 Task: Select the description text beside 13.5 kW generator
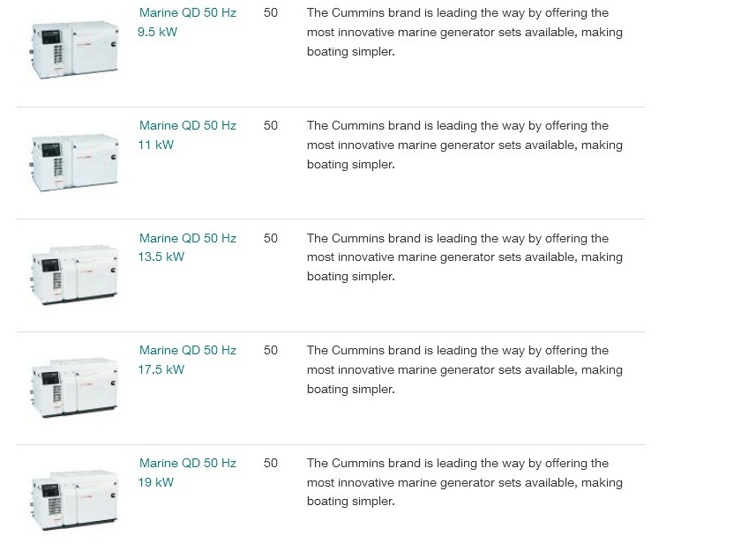464,257
